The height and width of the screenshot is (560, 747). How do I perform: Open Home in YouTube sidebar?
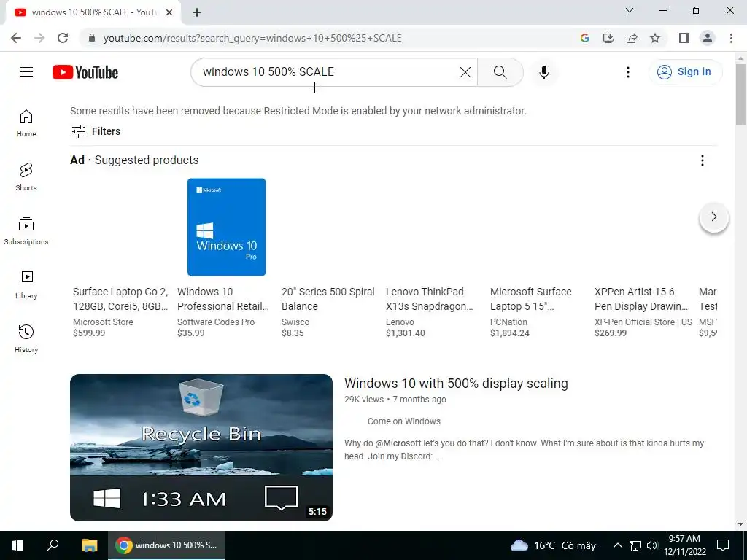[26, 122]
